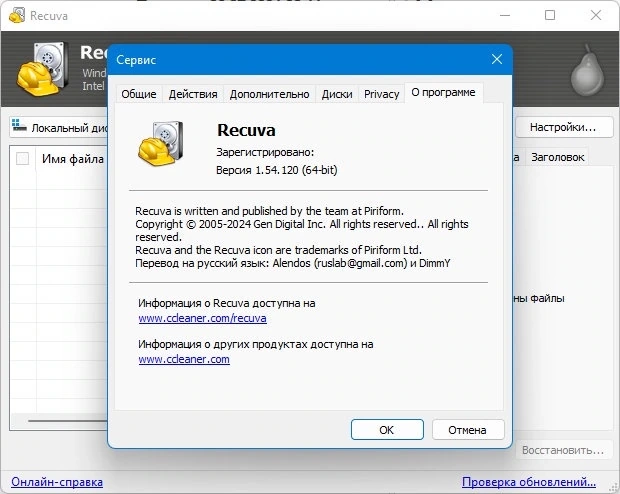Close the Recuva main window

pyautogui.click(x=596, y=15)
